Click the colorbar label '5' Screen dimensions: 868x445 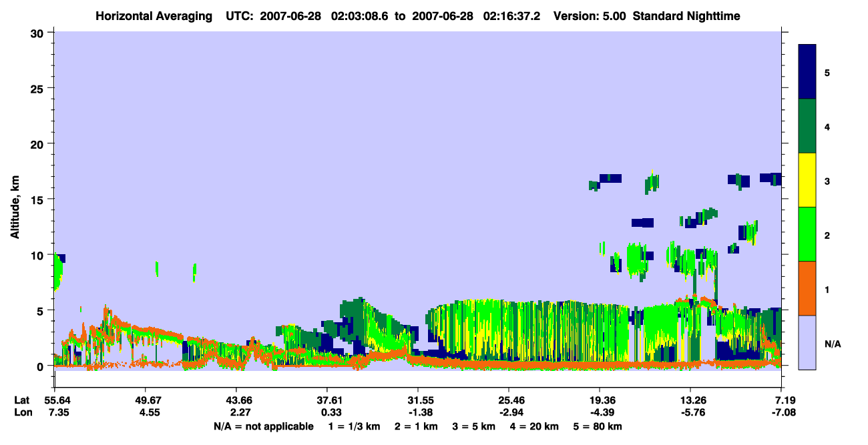[x=827, y=72]
